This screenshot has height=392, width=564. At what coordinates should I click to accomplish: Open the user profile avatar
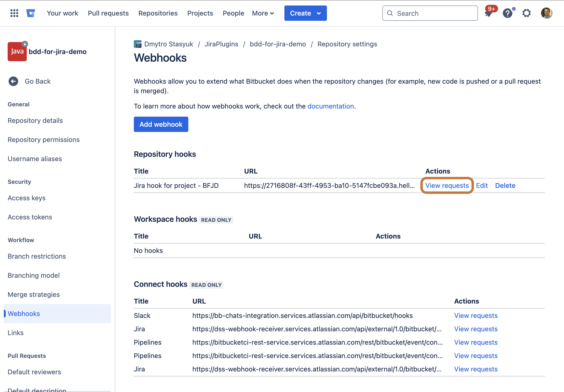tap(547, 13)
